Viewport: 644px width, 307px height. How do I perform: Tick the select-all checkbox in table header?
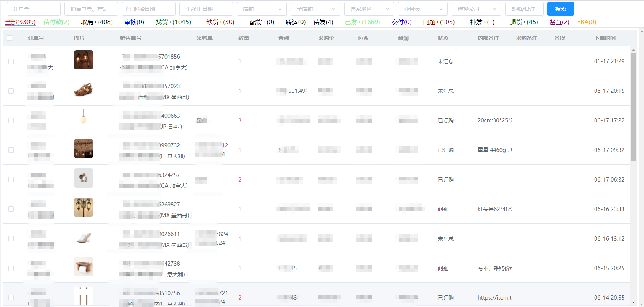point(10,38)
